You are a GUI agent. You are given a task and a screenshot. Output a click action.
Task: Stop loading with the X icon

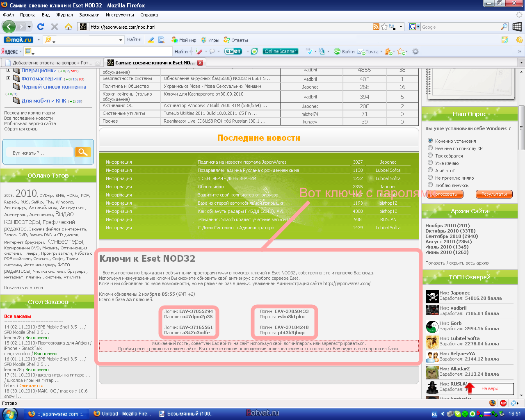55,27
